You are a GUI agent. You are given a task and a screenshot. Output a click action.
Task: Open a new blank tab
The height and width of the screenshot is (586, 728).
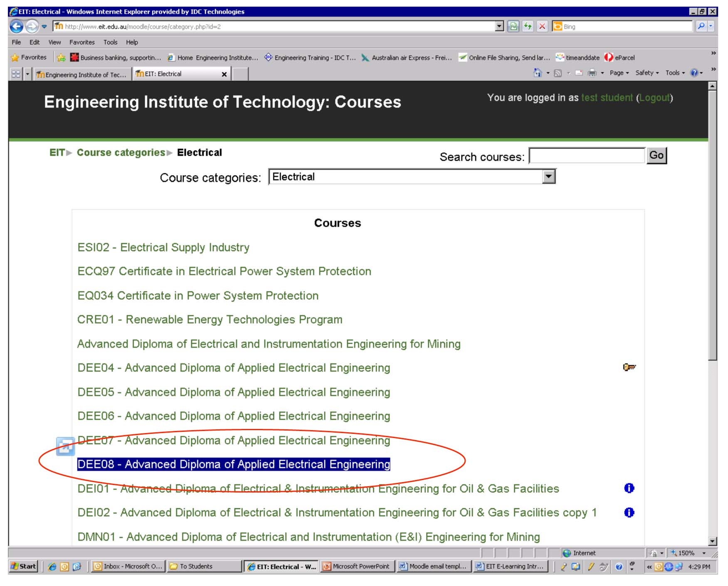point(240,74)
